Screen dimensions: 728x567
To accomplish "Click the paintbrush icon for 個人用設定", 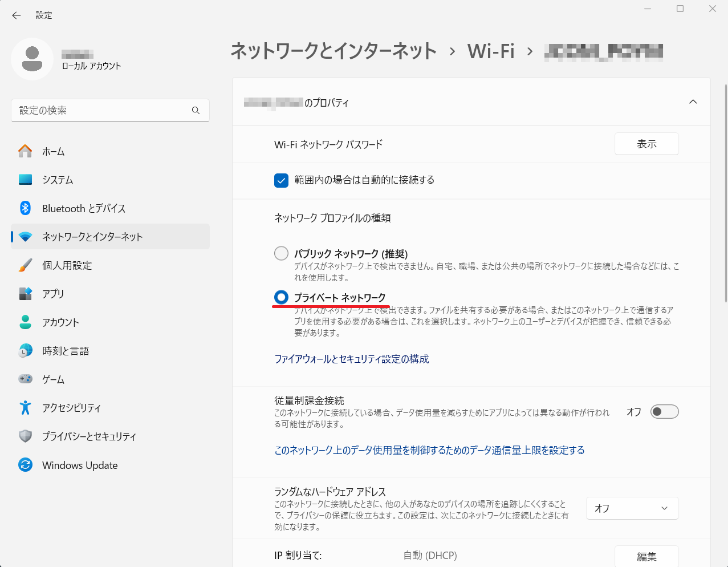I will pos(25,265).
